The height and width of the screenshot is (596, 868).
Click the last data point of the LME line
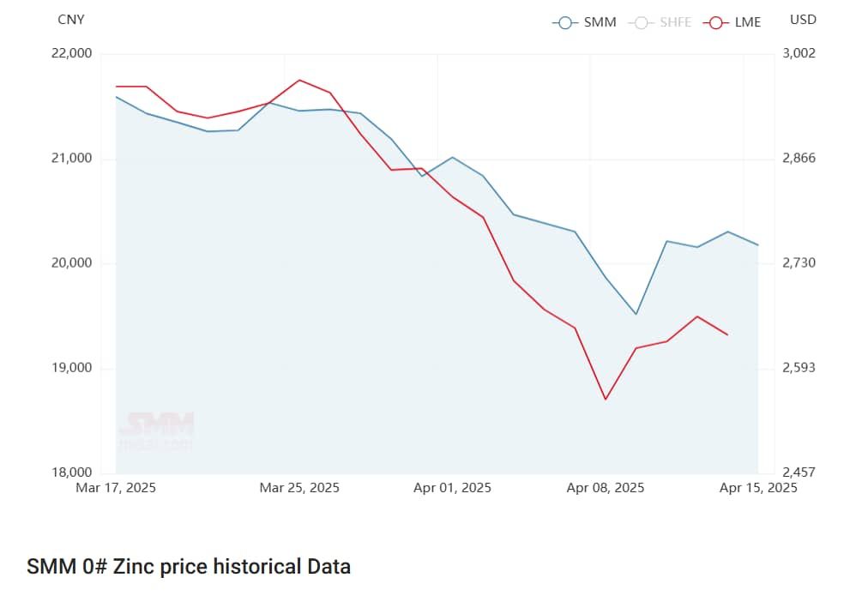tap(727, 334)
